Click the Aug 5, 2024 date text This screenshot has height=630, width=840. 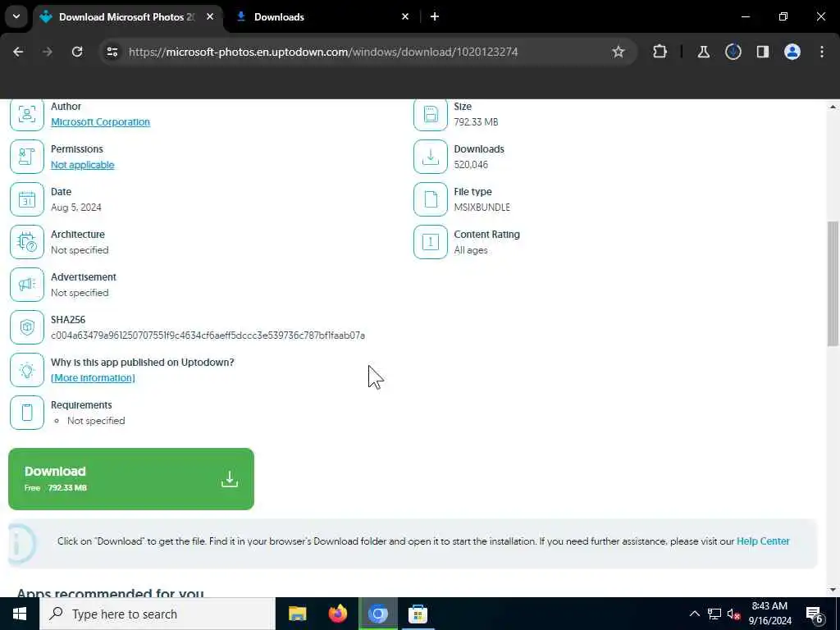(76, 208)
